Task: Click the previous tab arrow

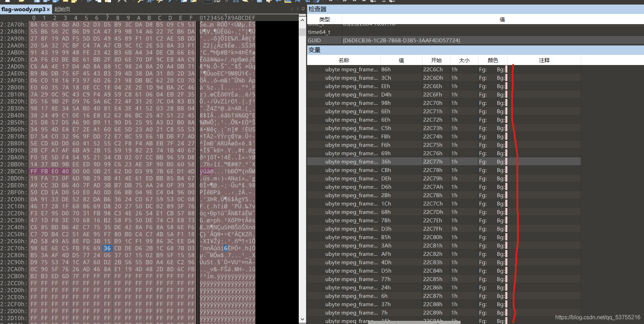Action: pyautogui.click(x=292, y=9)
